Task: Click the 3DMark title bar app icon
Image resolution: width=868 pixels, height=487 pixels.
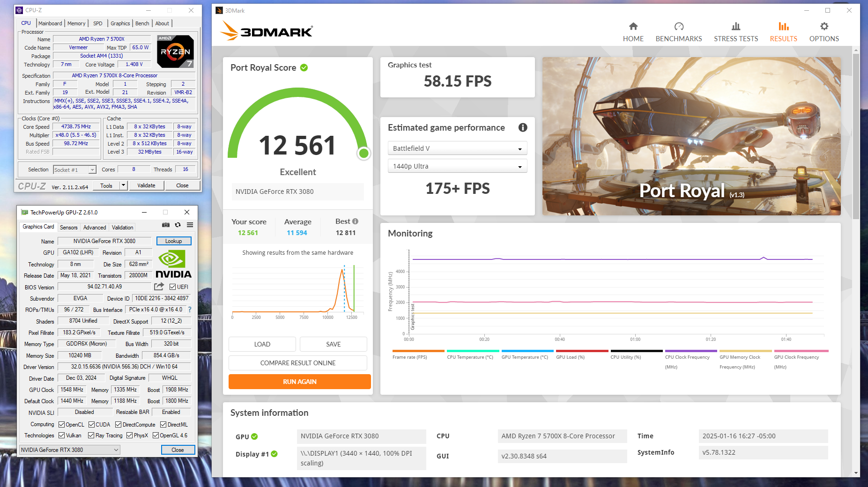Action: [x=219, y=10]
